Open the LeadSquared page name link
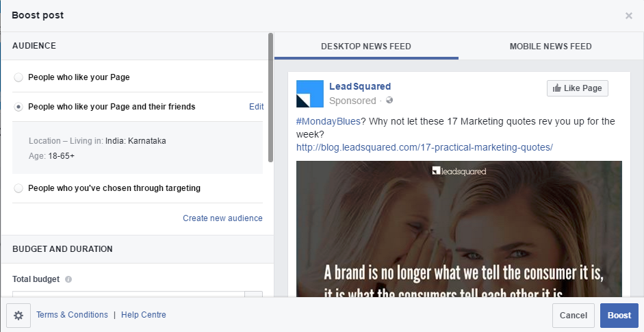This screenshot has height=332, width=644. point(360,87)
